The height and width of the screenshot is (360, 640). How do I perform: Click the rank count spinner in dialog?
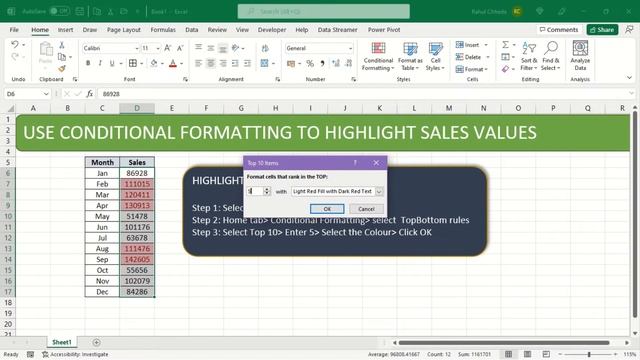coord(267,191)
